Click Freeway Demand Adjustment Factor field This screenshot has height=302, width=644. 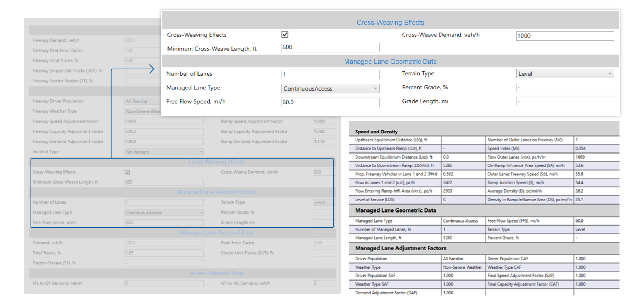coord(164,142)
